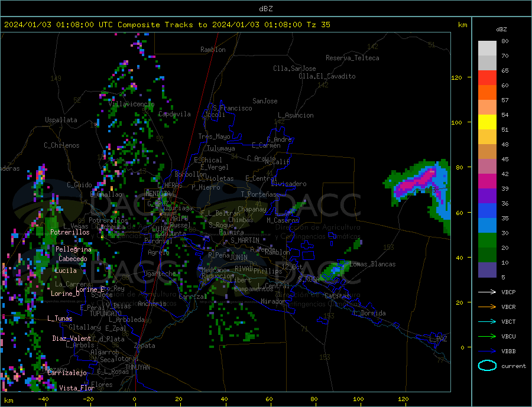Viewport: 532px width, 407px height.
Task: Click the 'Divisadero' place label
Action: (x=288, y=184)
